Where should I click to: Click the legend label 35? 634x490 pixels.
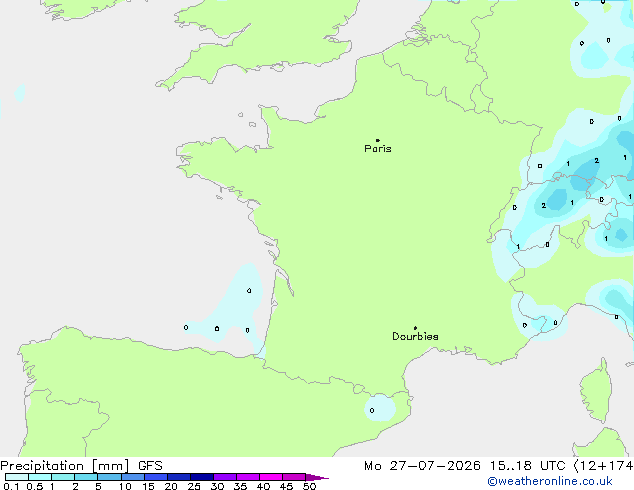240,486
